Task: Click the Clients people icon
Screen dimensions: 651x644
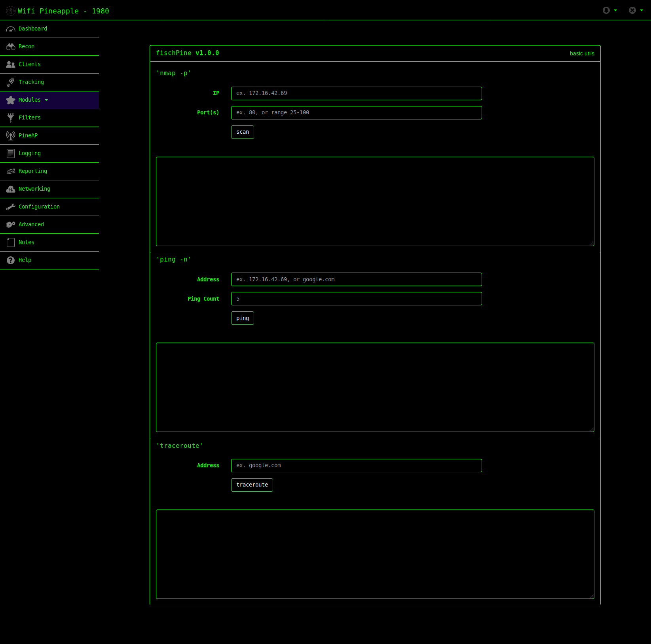Action: (x=11, y=64)
